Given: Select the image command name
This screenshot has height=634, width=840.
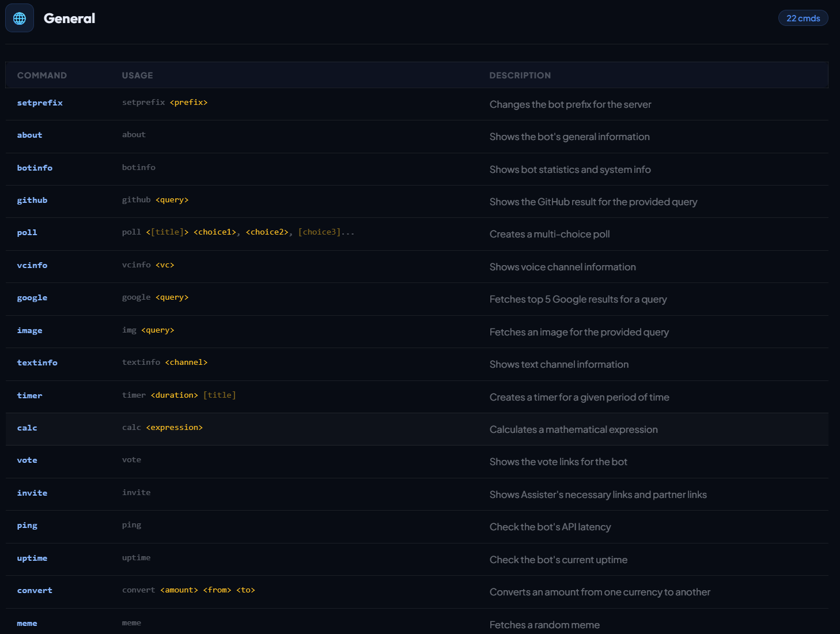Looking at the screenshot, I should click(x=29, y=330).
